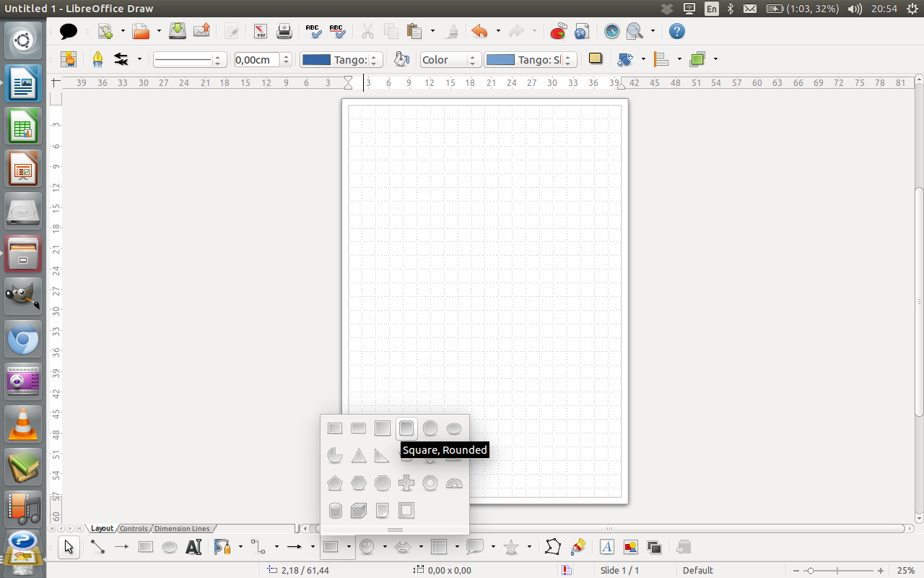The image size is (924, 578).
Task: Select the Cylinder shape
Action: (335, 511)
